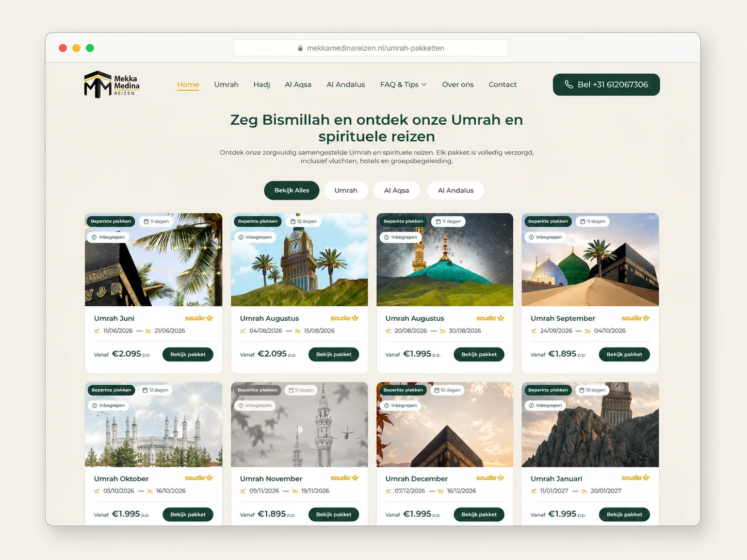
Task: Click the calendar icon in Umrah Oktober's 12 dagen badge
Action: pyautogui.click(x=145, y=390)
